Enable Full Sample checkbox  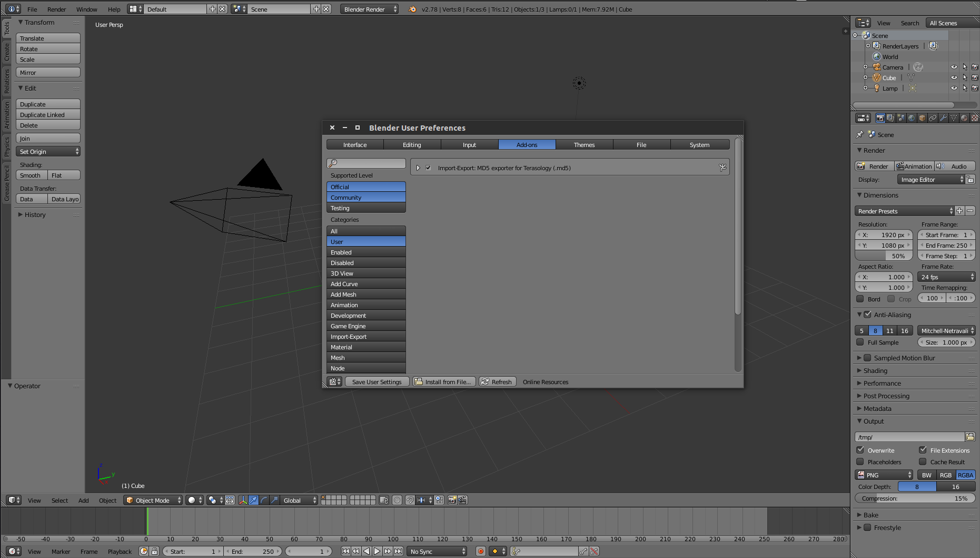pyautogui.click(x=860, y=342)
